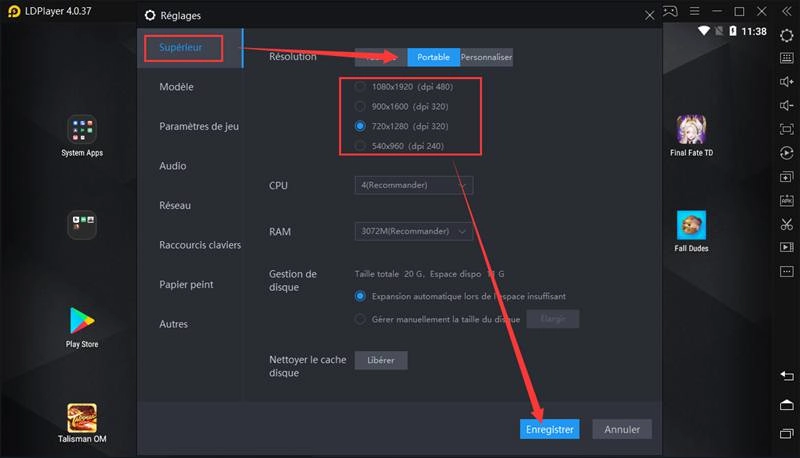The width and height of the screenshot is (800, 458).
Task: Click Libérer to clear disk cache
Action: point(380,360)
